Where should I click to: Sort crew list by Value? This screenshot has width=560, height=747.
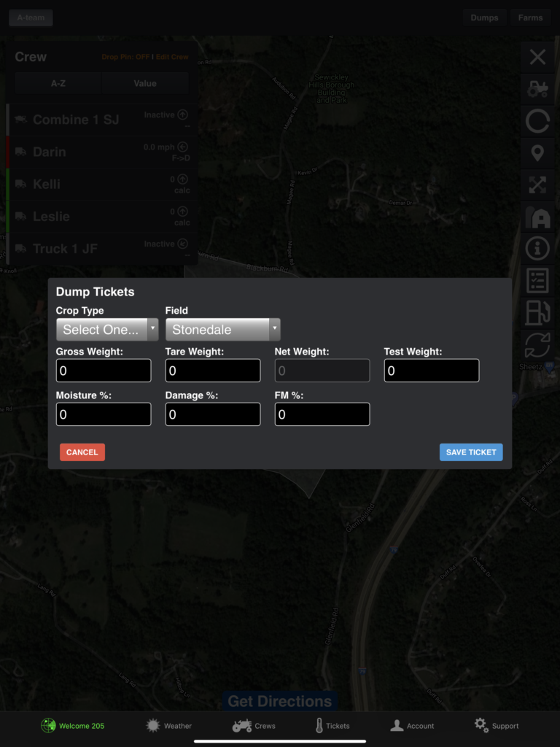pyautogui.click(x=145, y=83)
